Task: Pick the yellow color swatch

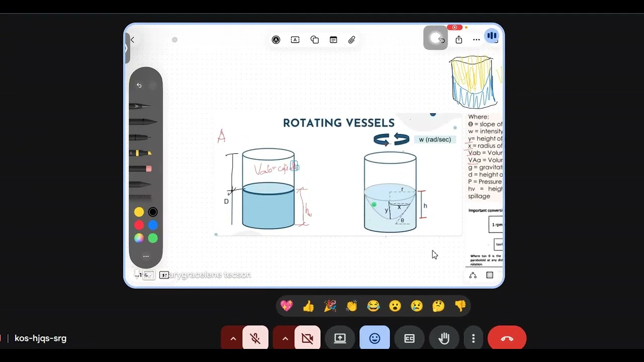Action: 139,212
